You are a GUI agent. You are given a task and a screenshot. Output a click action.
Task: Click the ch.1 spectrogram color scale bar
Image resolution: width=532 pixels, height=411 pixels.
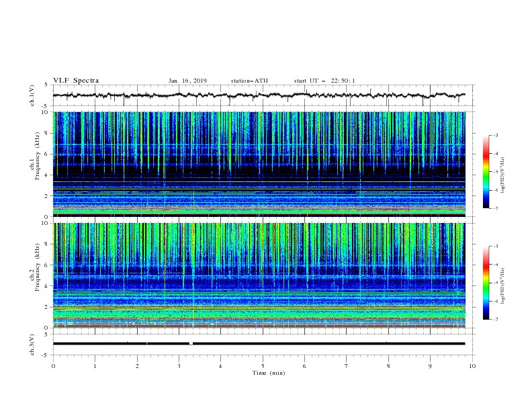coord(486,172)
